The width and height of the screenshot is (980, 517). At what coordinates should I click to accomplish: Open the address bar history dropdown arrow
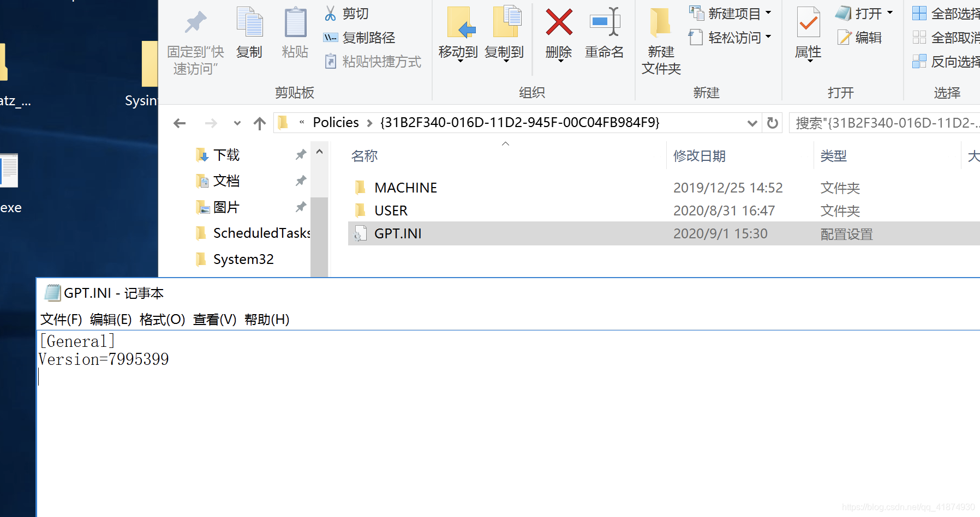752,123
